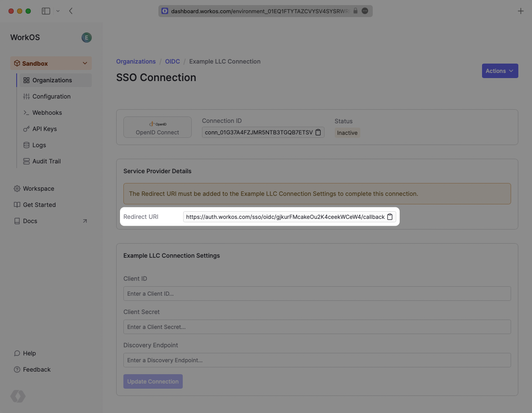Select Webhooks from the sidebar
The image size is (532, 413).
pos(47,113)
